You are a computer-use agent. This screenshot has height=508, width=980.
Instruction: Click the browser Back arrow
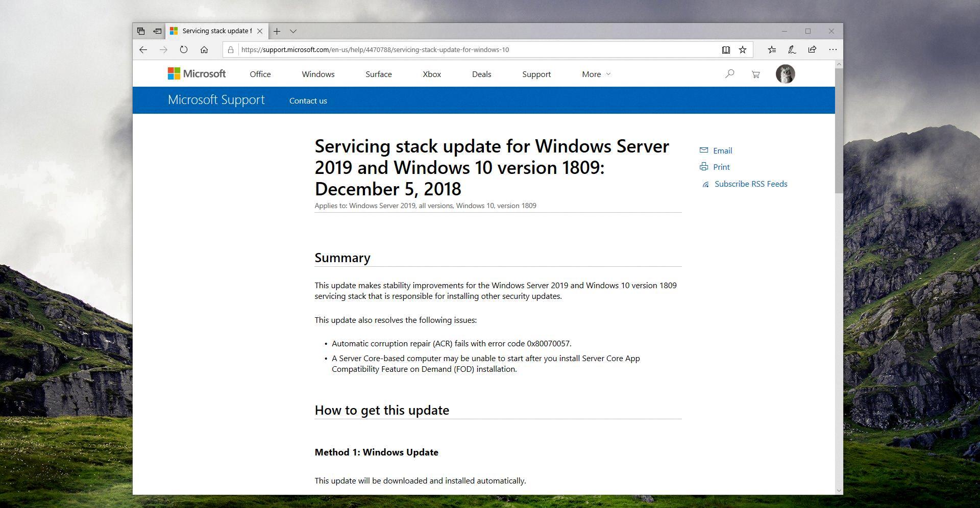point(143,49)
